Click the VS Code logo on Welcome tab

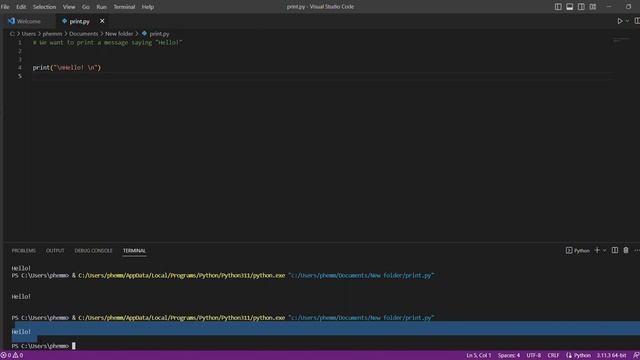11,21
